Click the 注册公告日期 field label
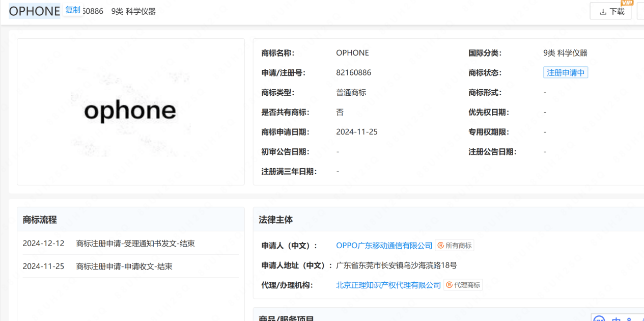This screenshot has width=644, height=321. tap(492, 152)
